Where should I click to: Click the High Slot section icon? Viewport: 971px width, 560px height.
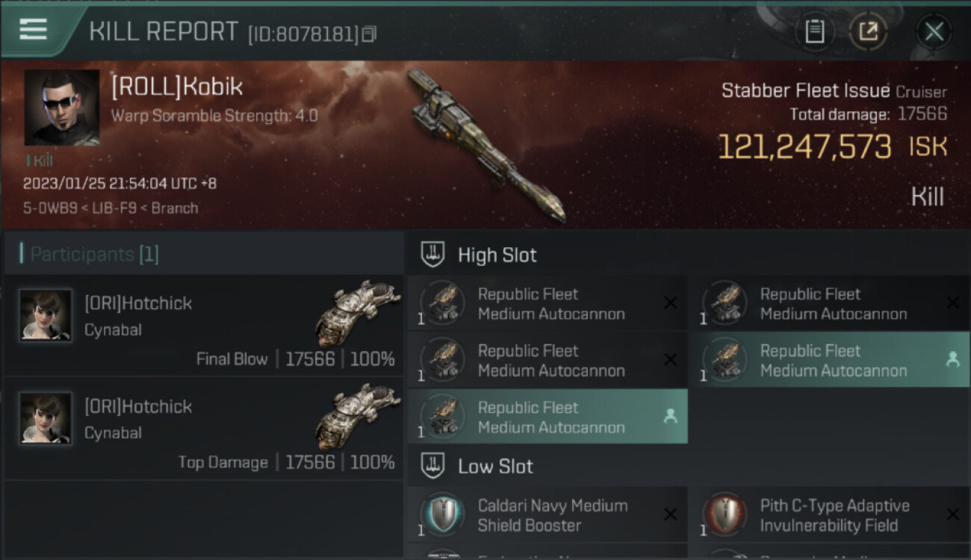click(433, 255)
